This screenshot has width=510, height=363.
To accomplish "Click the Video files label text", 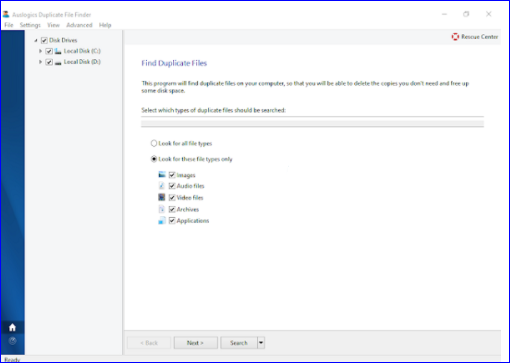I will (190, 198).
